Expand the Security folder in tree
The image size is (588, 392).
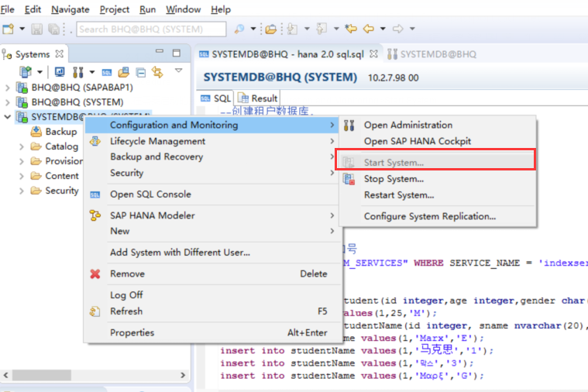22,191
